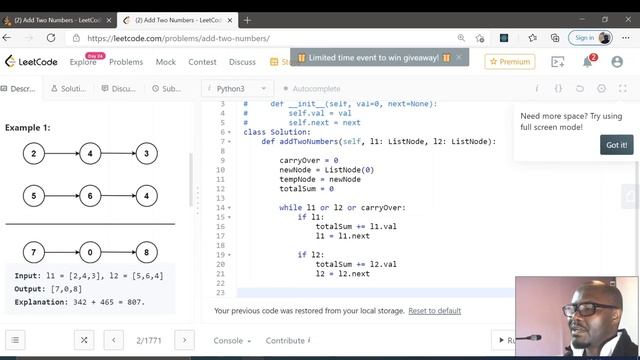Click the browser Sign in button
This screenshot has width=640, height=360.
tap(590, 38)
